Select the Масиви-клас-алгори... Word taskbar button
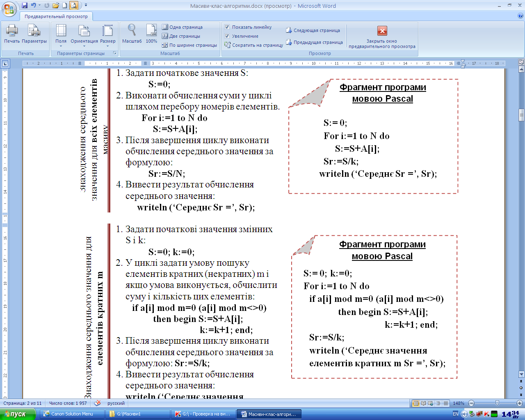Image resolution: width=525 pixels, height=420 pixels. pos(269,414)
